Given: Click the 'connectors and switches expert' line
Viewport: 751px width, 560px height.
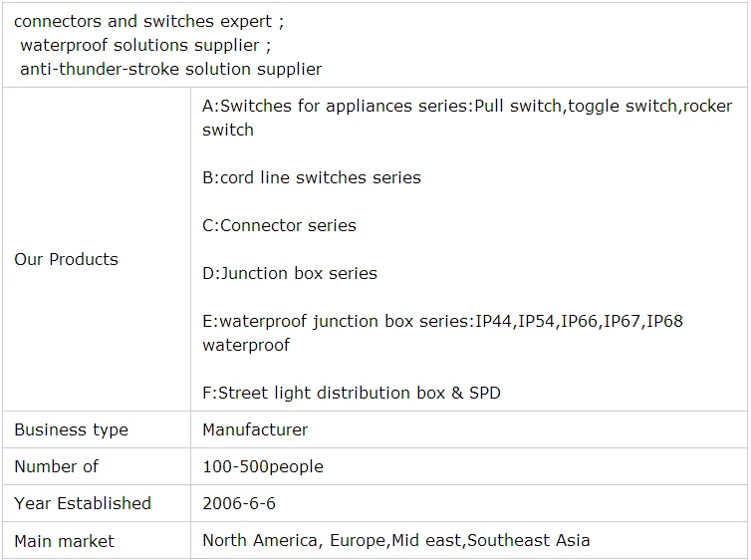Looking at the screenshot, I should pos(148,22).
